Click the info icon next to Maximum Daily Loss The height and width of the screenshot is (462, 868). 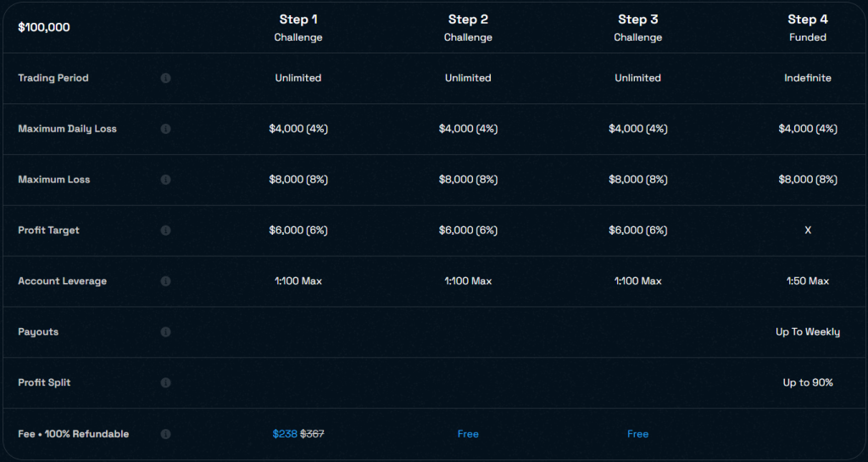pyautogui.click(x=165, y=129)
